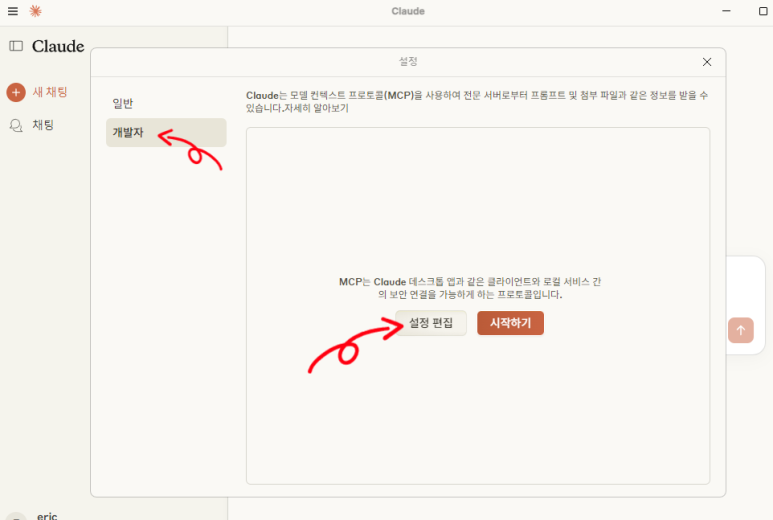Click the Claude starburst logo icon
The height and width of the screenshot is (520, 773).
[x=35, y=11]
